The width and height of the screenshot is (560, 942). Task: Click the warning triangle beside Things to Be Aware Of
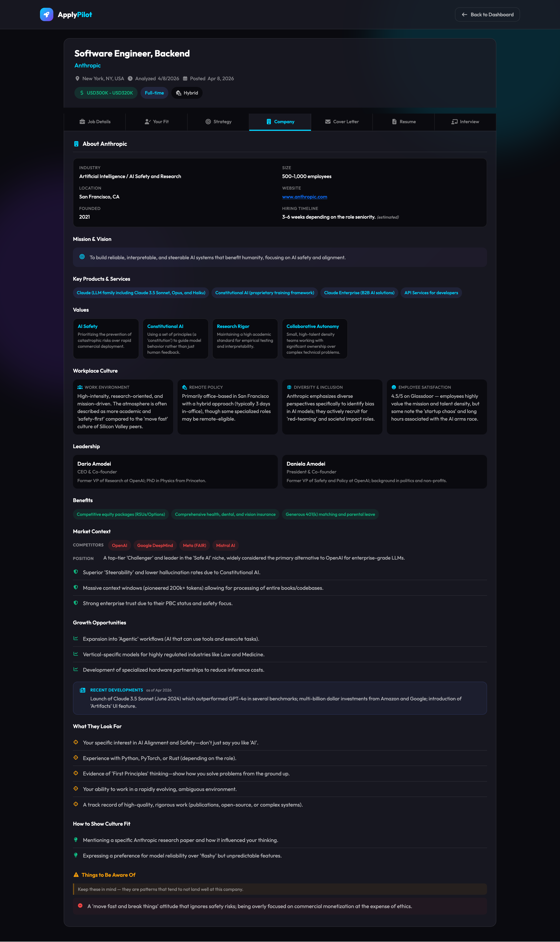76,875
